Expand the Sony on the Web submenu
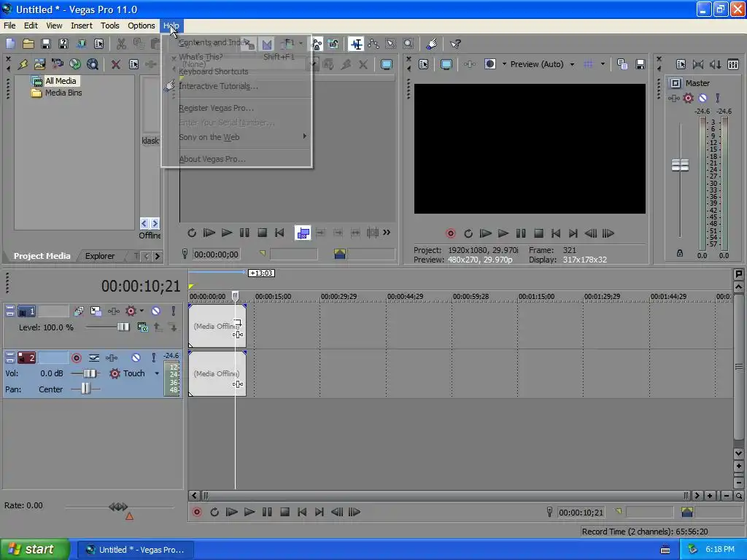Viewport: 747px width, 560px height. (236, 137)
